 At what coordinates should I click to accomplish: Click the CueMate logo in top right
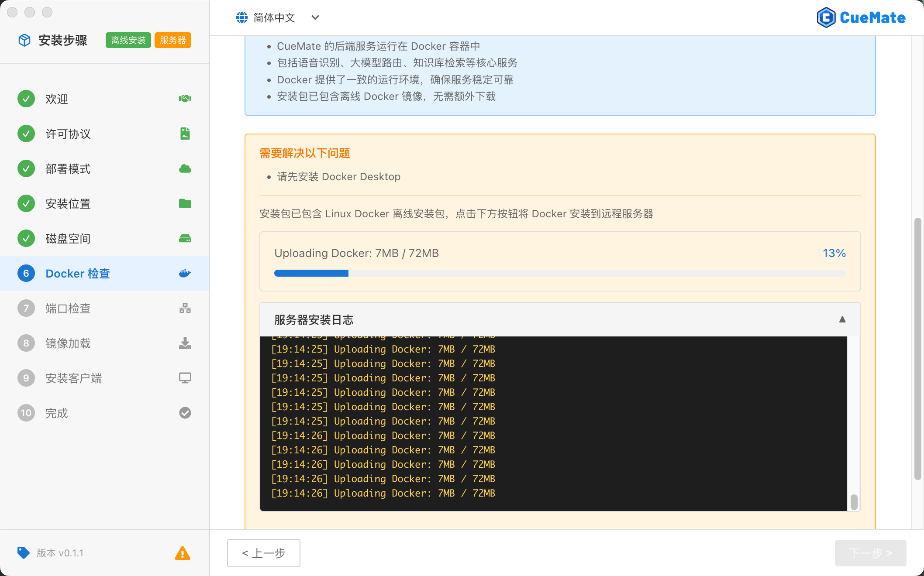point(861,17)
